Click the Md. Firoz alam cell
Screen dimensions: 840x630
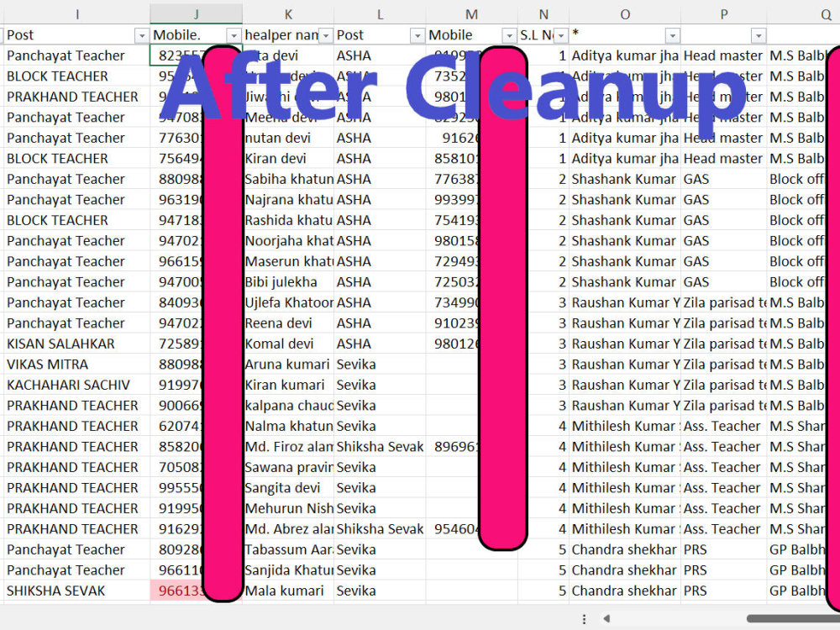pos(288,447)
